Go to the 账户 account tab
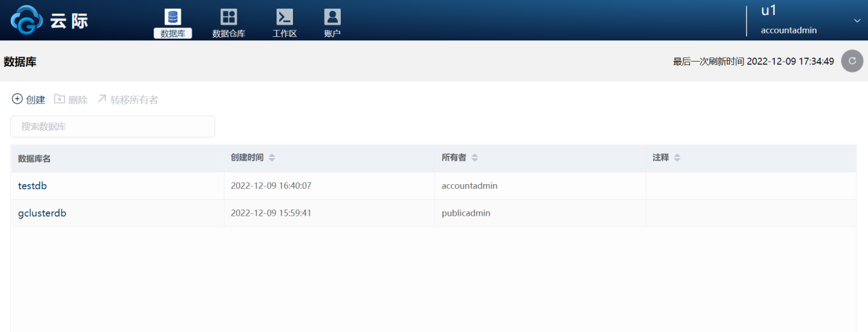Screen dimensions: 868x332 point(332,23)
